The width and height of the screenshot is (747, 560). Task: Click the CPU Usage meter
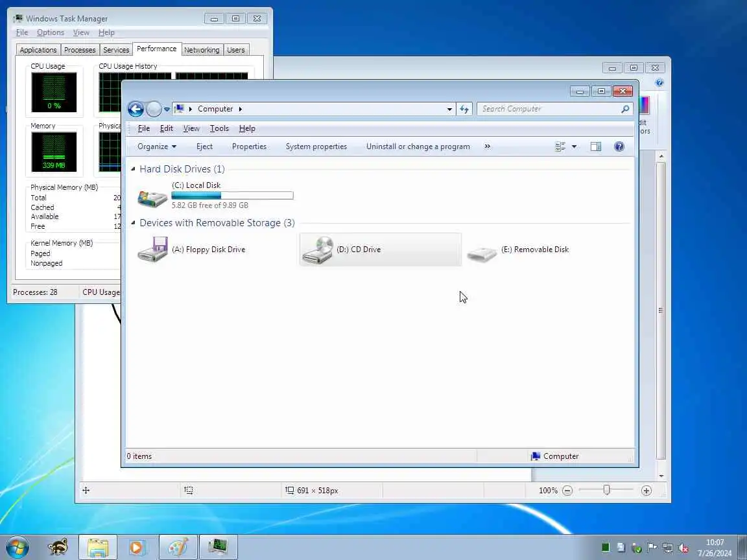coord(54,93)
